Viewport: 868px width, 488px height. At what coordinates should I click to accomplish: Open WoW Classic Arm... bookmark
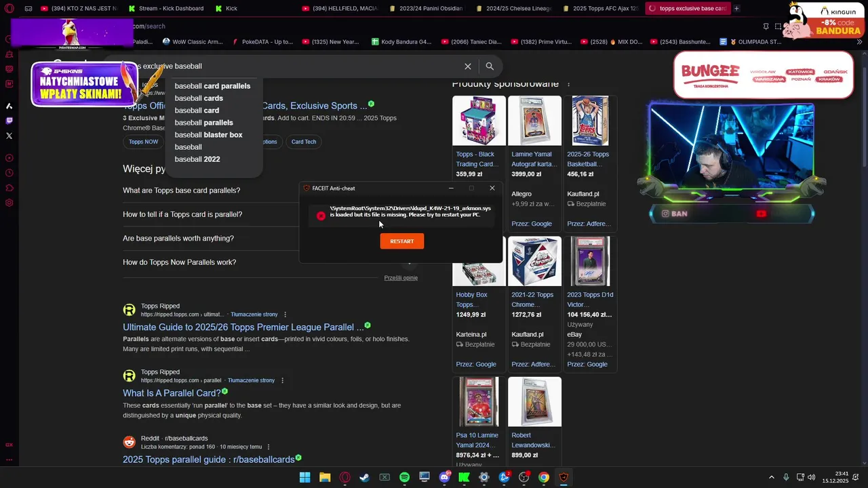pos(193,42)
